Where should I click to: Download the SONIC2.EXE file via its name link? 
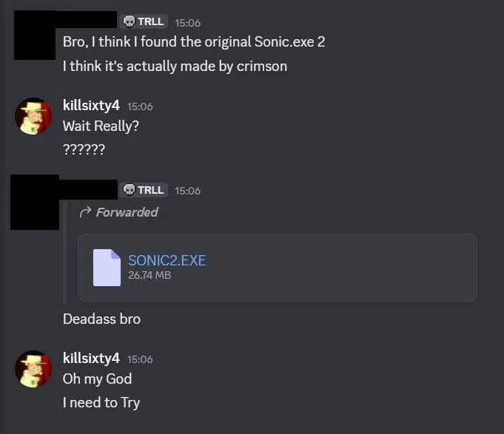click(167, 260)
